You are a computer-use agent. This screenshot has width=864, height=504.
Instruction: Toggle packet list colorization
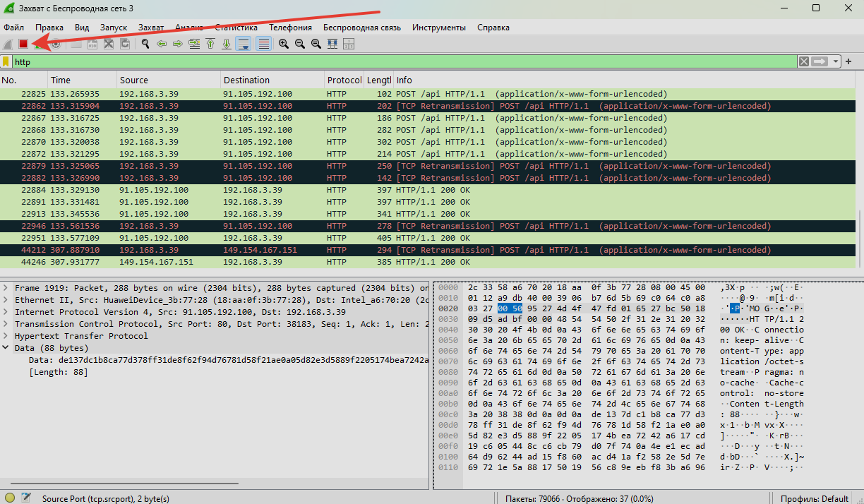coord(263,44)
